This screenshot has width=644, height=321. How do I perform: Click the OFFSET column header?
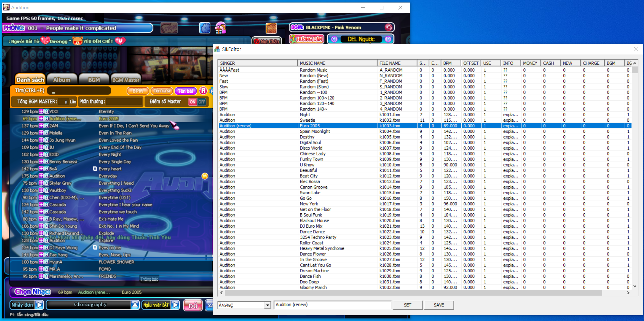(471, 63)
